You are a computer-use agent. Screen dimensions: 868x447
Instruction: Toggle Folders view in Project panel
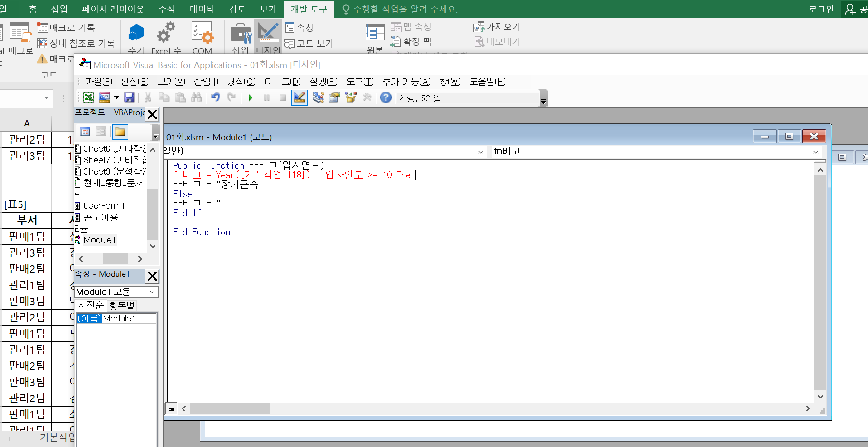pyautogui.click(x=120, y=132)
